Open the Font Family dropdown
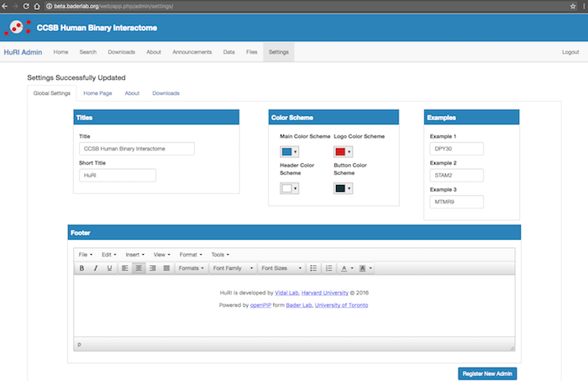 click(x=232, y=268)
